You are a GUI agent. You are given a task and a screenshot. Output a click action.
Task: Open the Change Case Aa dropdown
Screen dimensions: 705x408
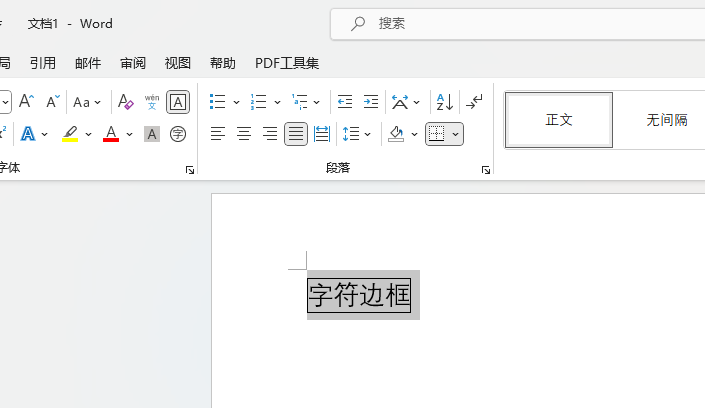pyautogui.click(x=87, y=102)
